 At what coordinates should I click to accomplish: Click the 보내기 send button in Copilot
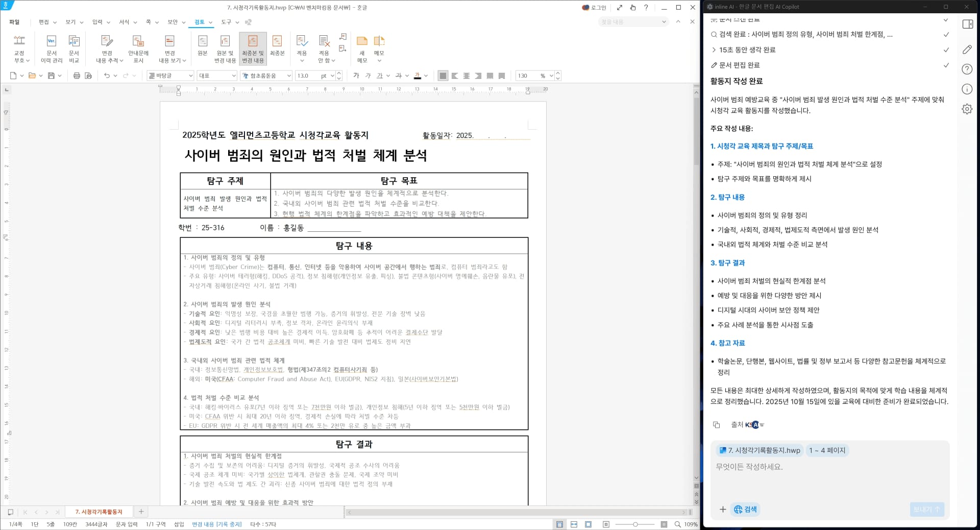(926, 509)
